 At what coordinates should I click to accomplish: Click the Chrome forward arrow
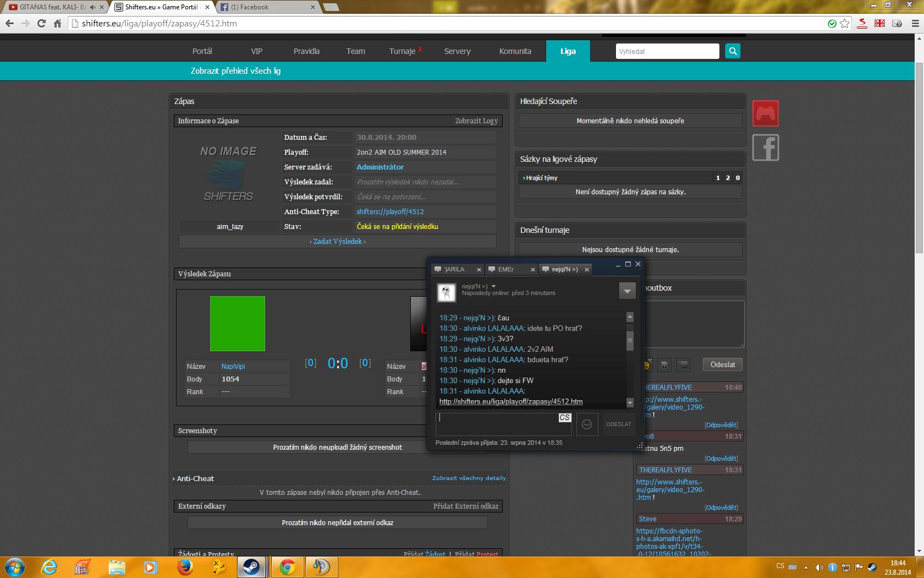[x=25, y=24]
